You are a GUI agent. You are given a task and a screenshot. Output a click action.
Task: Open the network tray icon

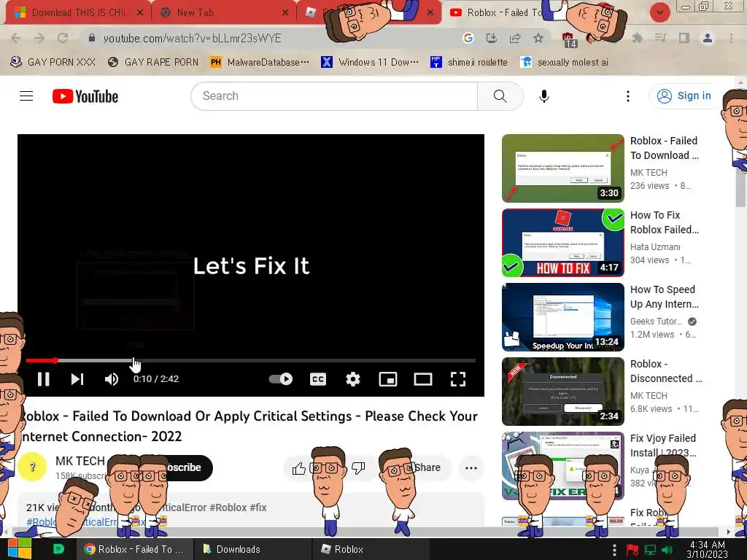(650, 550)
